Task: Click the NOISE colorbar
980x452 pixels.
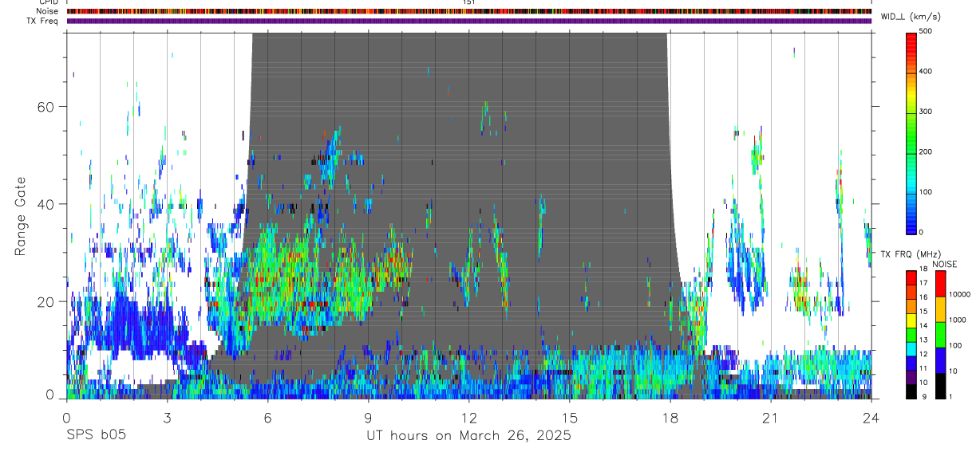Action: [940, 335]
